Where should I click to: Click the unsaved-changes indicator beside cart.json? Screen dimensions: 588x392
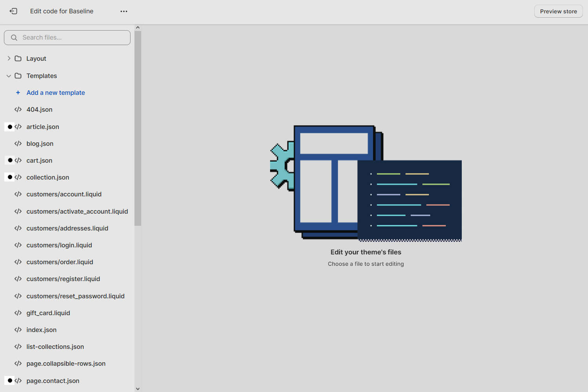(x=10, y=160)
